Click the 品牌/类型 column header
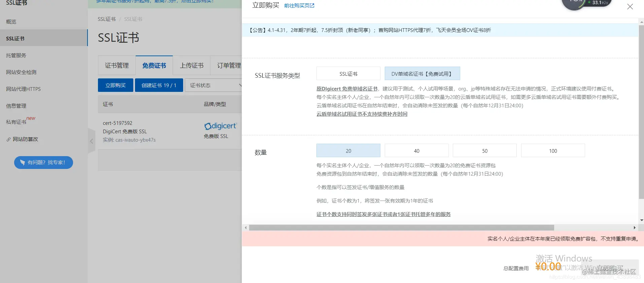Image resolution: width=644 pixels, height=283 pixels. click(x=215, y=104)
